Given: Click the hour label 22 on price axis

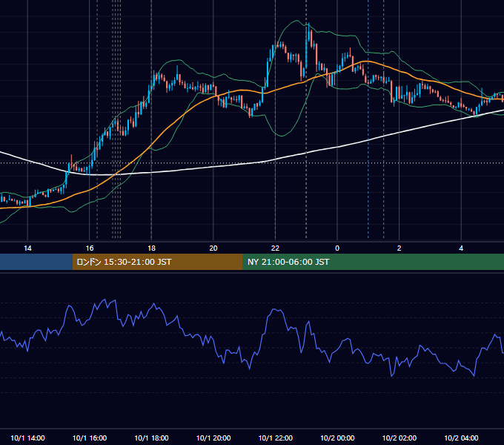Looking at the screenshot, I should (275, 248).
